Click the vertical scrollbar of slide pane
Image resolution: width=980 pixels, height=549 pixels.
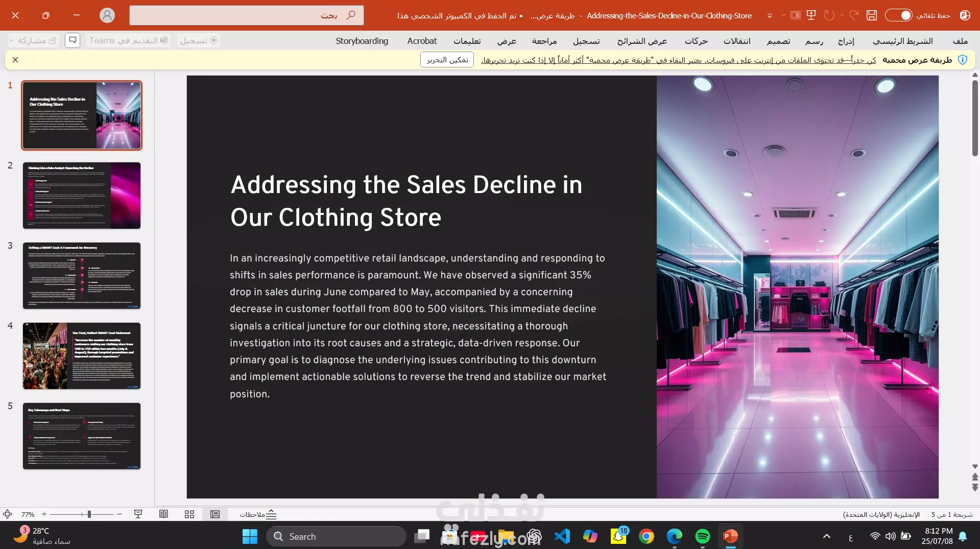[x=975, y=118]
